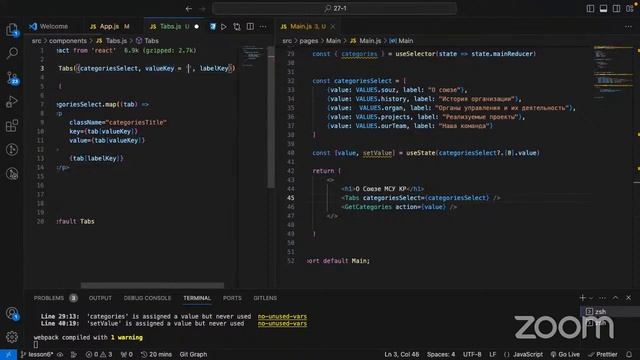Screen dimensions: 640x360
Task: Maximize the panel with chevron up
Action: [616, 298]
